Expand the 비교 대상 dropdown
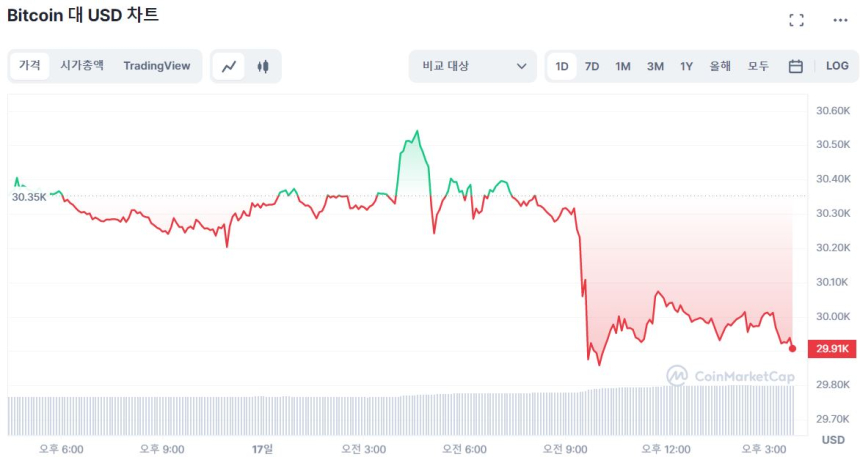 tap(474, 66)
